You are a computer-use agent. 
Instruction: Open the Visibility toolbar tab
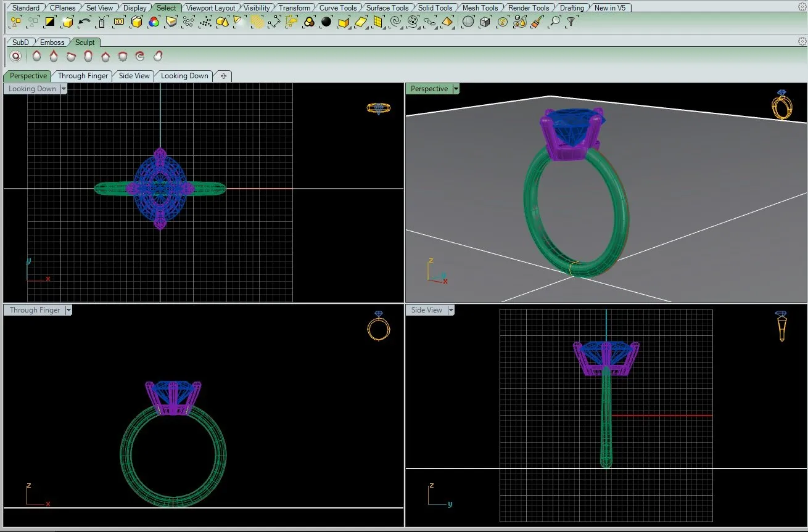pos(257,8)
